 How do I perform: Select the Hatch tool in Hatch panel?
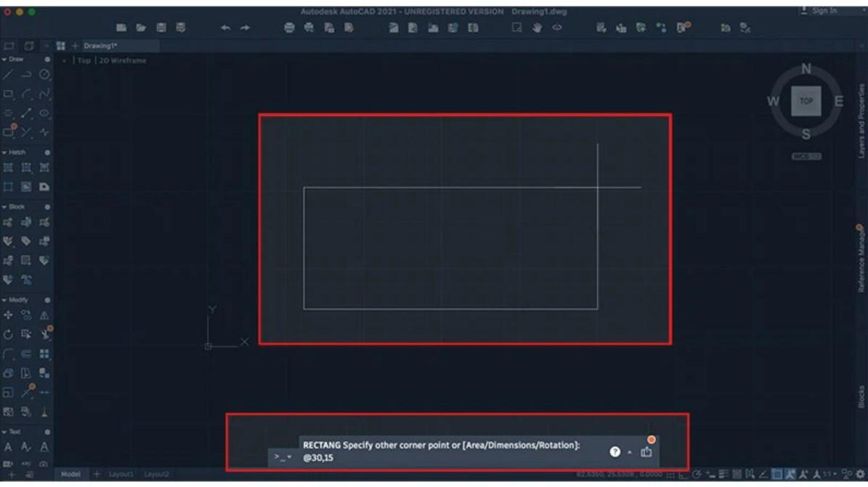click(8, 167)
